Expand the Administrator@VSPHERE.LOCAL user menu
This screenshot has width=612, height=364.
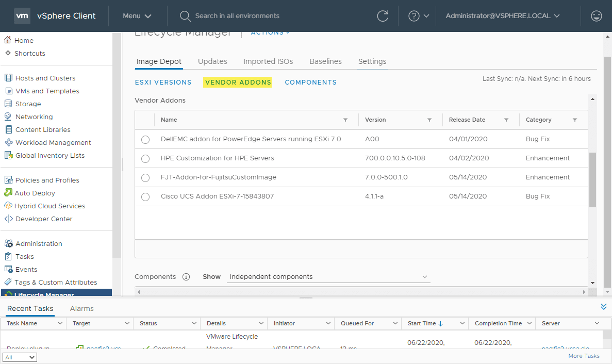click(x=502, y=15)
